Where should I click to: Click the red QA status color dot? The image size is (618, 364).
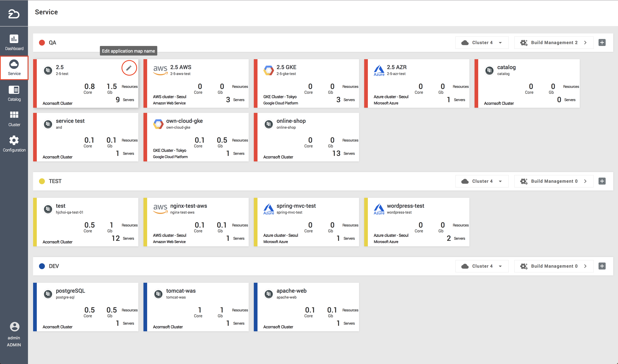(42, 43)
